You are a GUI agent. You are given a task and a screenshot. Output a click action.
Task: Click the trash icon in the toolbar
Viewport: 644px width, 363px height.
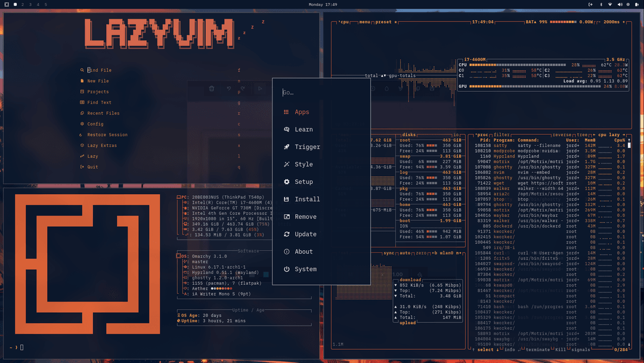(212, 88)
